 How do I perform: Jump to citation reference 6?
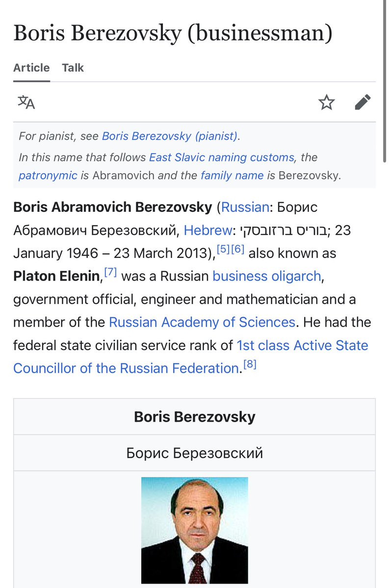(x=237, y=250)
